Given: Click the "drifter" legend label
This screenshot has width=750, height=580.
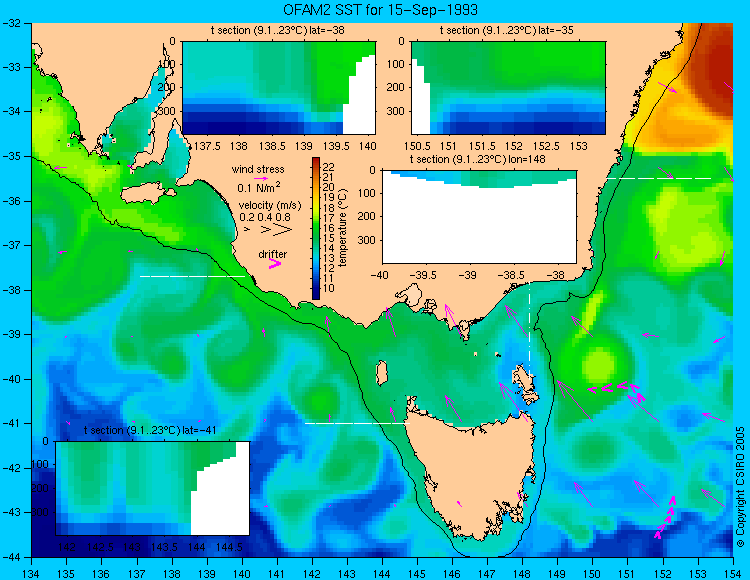Looking at the screenshot, I should click(273, 254).
